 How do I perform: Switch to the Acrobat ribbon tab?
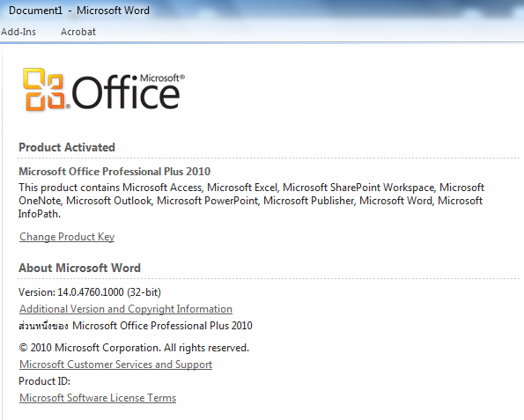[77, 32]
